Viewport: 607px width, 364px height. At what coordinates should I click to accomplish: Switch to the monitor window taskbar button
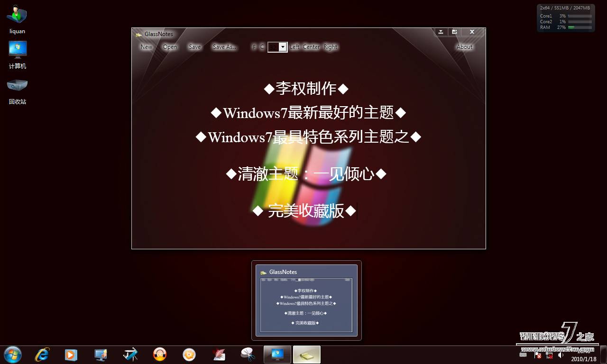click(x=277, y=355)
